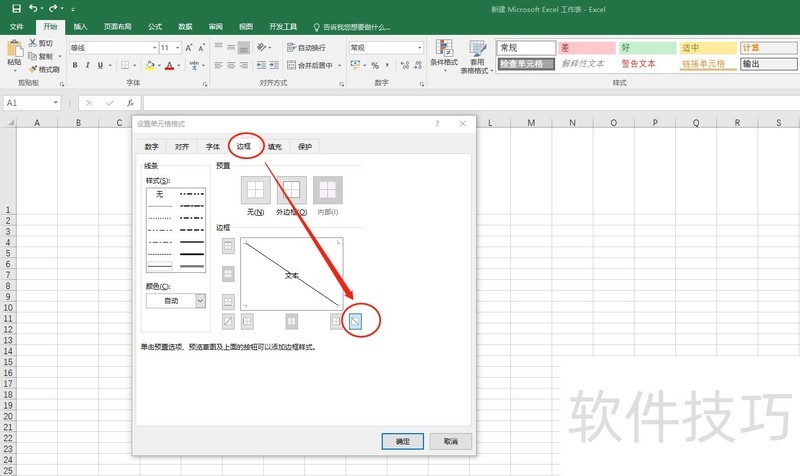Open the fill color dropdown arrow
This screenshot has height=476, width=800.
(159, 66)
